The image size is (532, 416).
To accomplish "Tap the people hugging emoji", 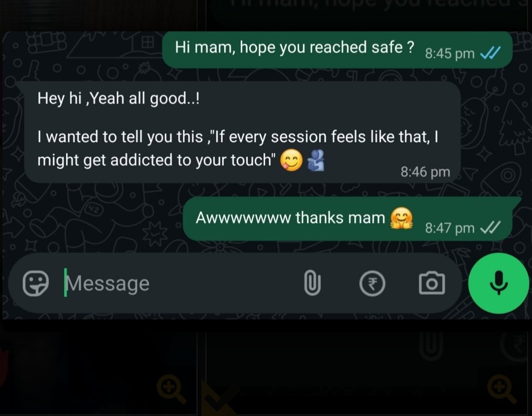I will click(316, 160).
